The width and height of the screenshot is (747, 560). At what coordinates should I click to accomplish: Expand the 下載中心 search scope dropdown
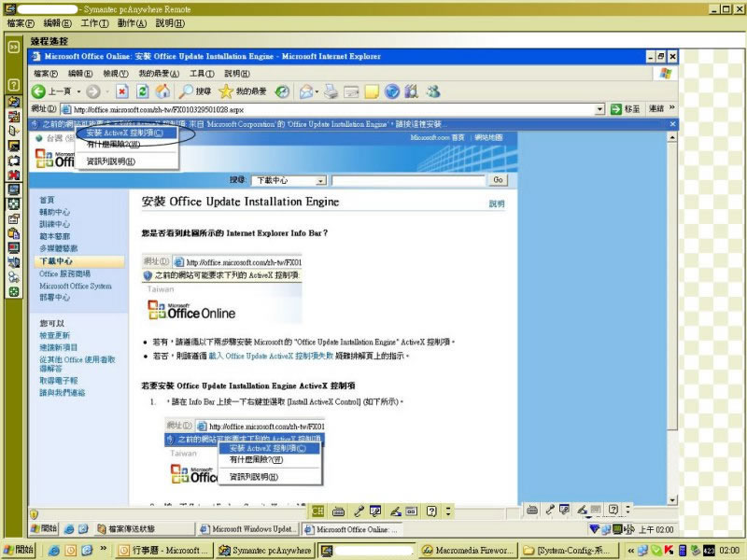coord(321,180)
